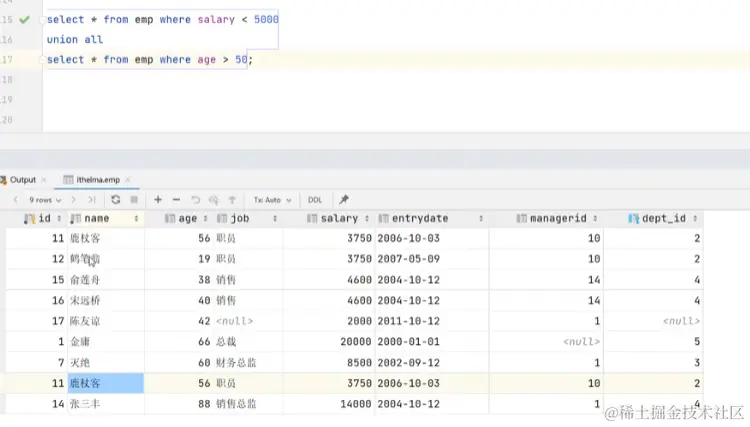Select age cell 88
The width and height of the screenshot is (750, 427).
pos(178,404)
